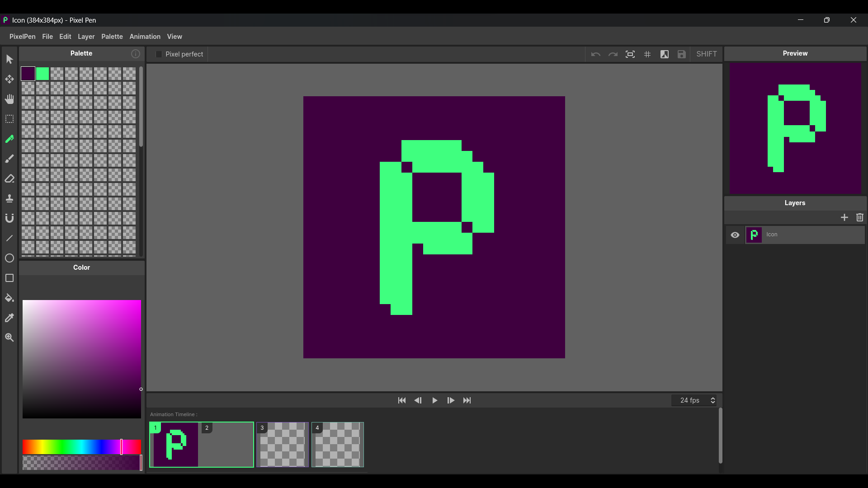Click the Save disk icon
868x488 pixels.
682,54
